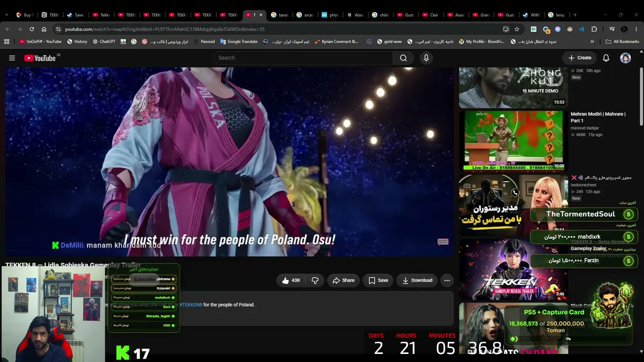The width and height of the screenshot is (644, 362).
Task: Open the YouTube guide hamburger menu
Action: click(x=12, y=58)
